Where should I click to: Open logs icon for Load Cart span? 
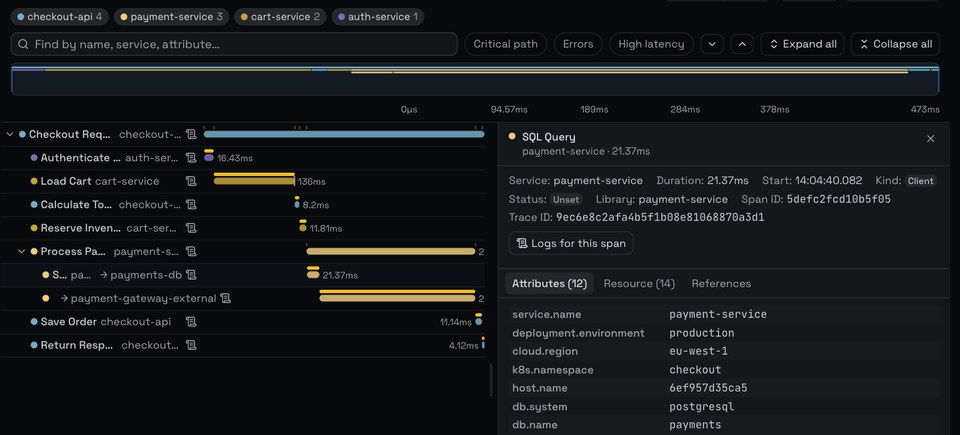tap(191, 181)
